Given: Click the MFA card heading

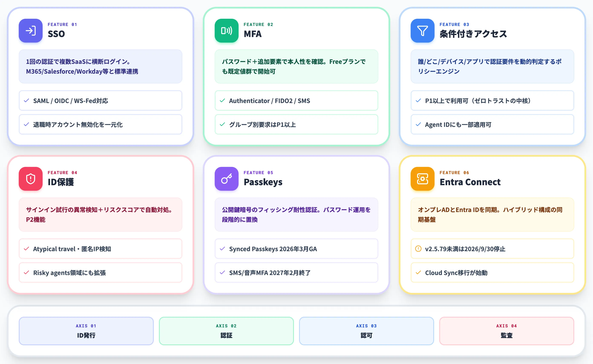Looking at the screenshot, I should (x=252, y=34).
